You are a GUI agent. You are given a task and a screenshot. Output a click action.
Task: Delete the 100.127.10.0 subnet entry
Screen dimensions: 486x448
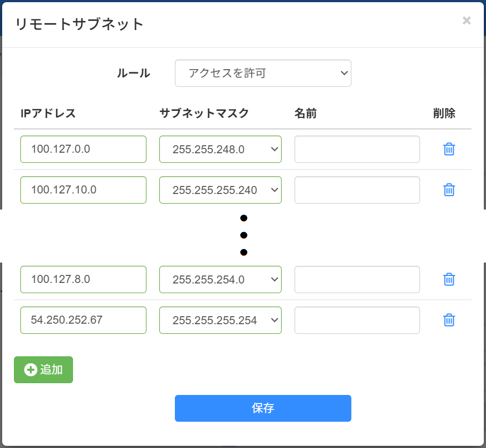[448, 190]
